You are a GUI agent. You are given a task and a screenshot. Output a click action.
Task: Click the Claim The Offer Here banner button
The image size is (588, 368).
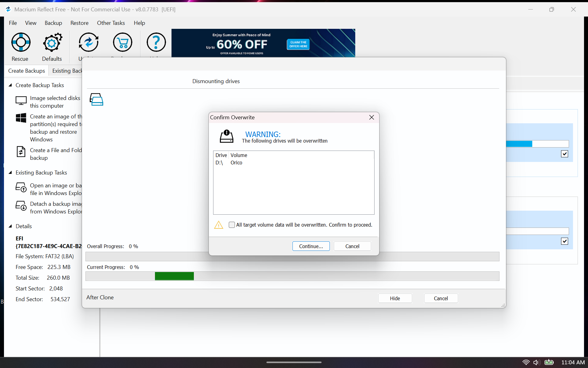[298, 44]
